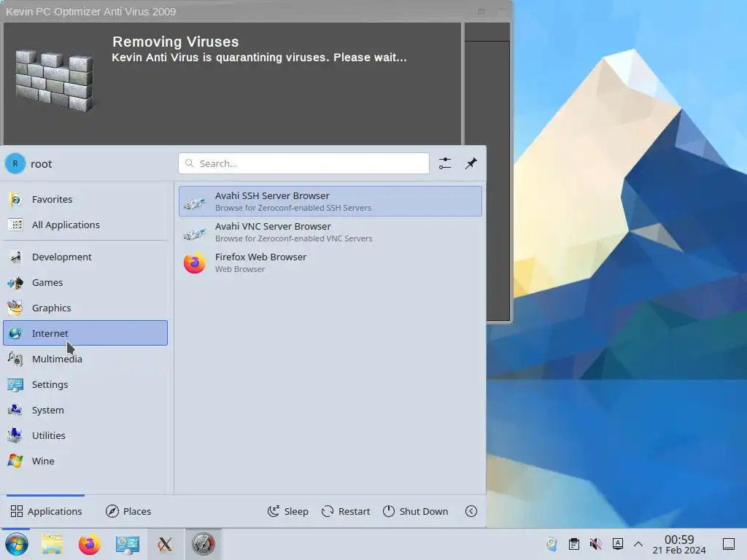Click the Multimedia speaker icon

pyautogui.click(x=15, y=359)
